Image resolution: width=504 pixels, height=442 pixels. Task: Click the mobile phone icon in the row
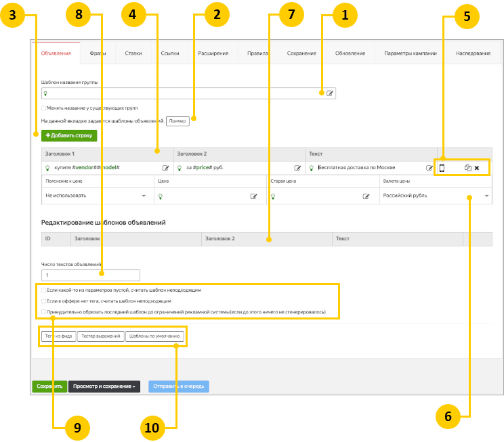tap(442, 168)
